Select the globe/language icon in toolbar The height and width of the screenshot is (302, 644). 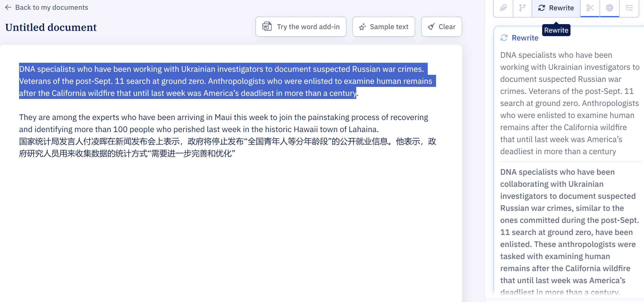pos(609,7)
